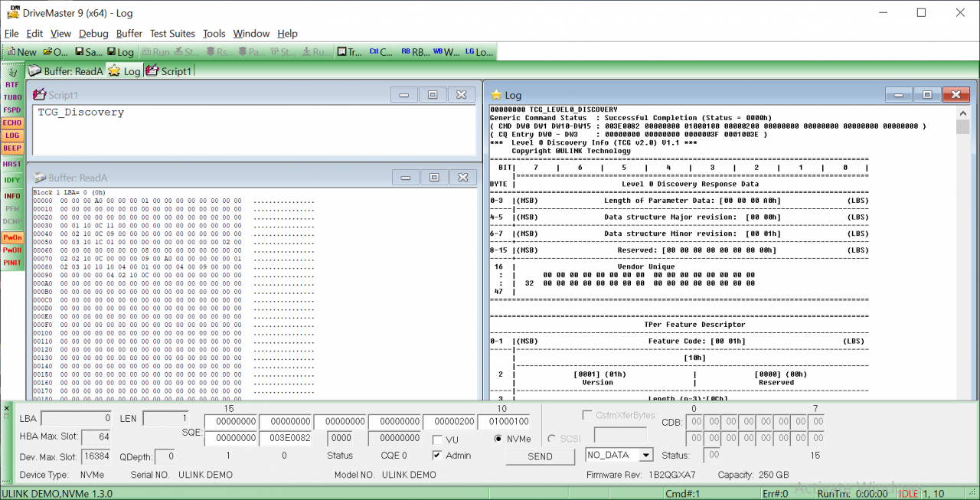Click the PINIT sidebar icon
This screenshot has width=980, height=500.
point(12,263)
